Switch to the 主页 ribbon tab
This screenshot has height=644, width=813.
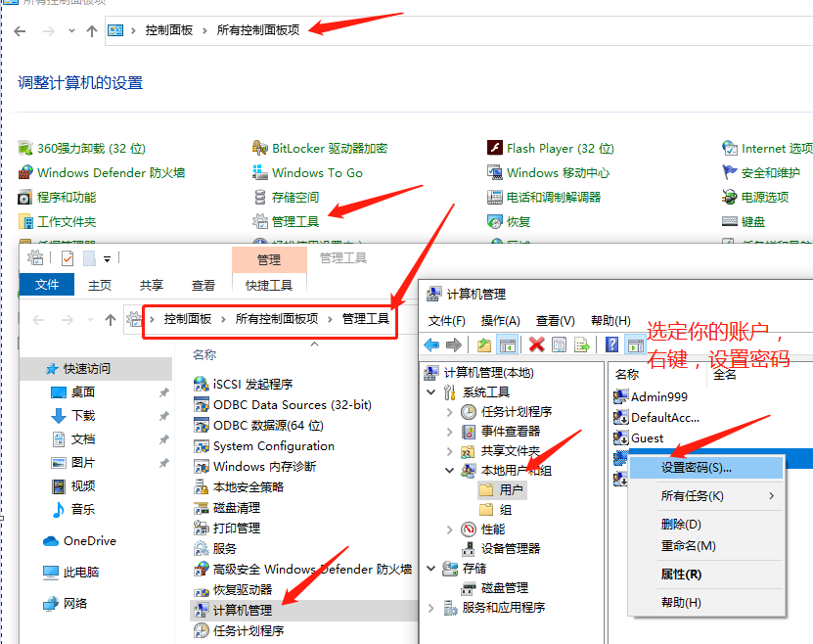100,285
